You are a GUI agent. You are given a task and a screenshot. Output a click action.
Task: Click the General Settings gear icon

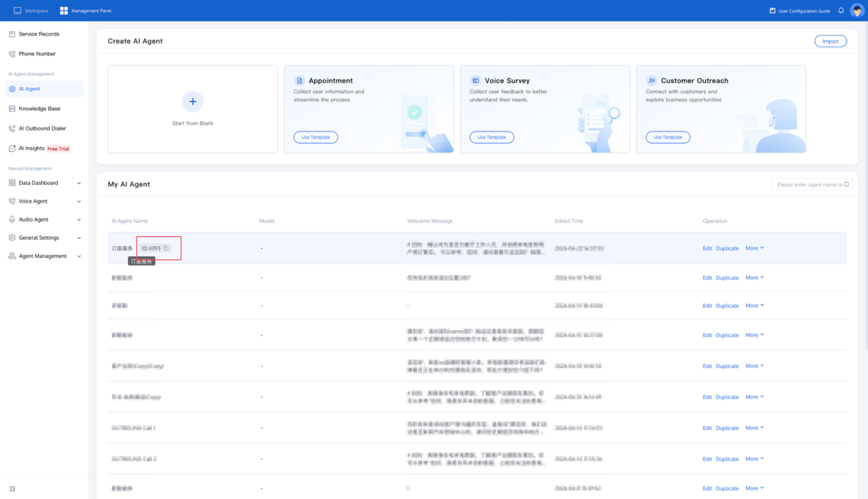pyautogui.click(x=12, y=238)
